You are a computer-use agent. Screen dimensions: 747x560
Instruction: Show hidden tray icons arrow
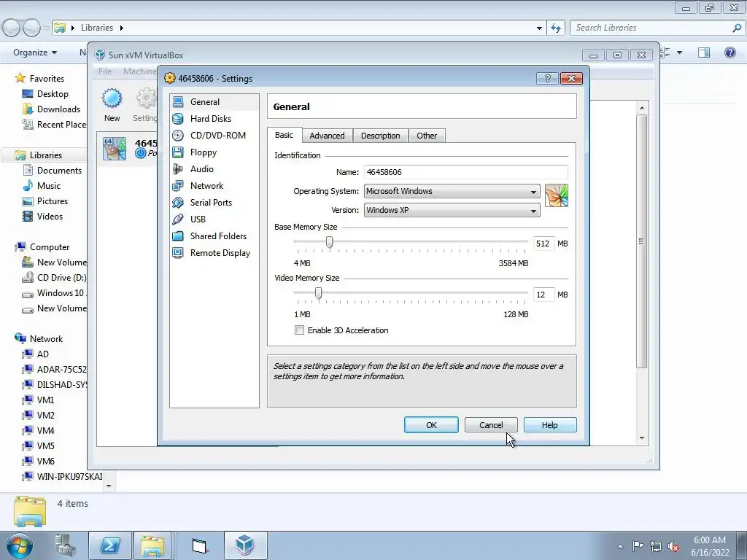tap(620, 546)
